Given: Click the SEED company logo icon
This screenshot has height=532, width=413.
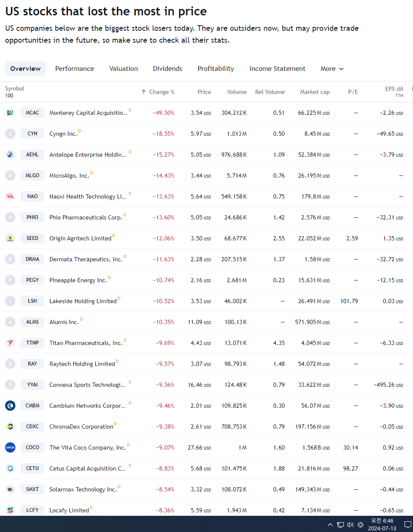Looking at the screenshot, I should coord(10,238).
